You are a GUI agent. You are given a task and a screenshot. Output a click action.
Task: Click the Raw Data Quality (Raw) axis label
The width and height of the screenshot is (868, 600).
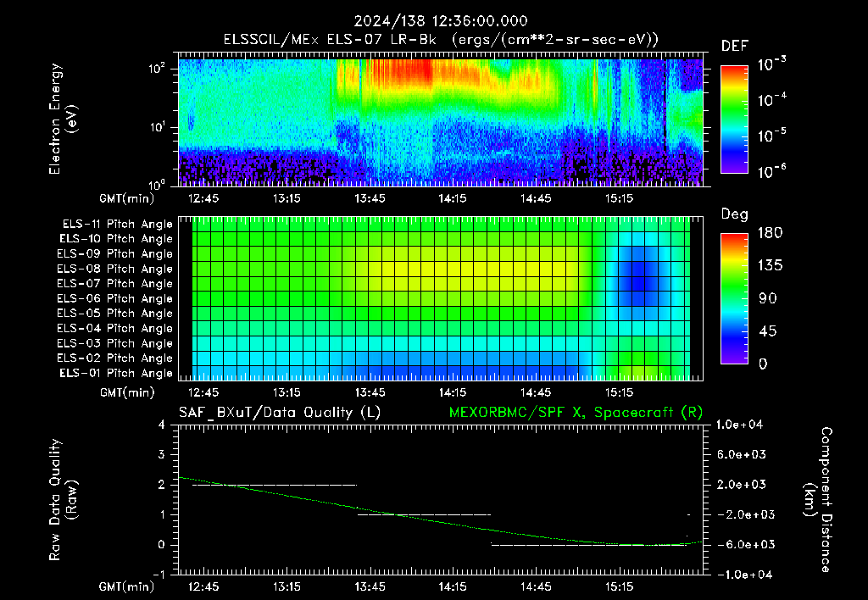[x=63, y=500]
